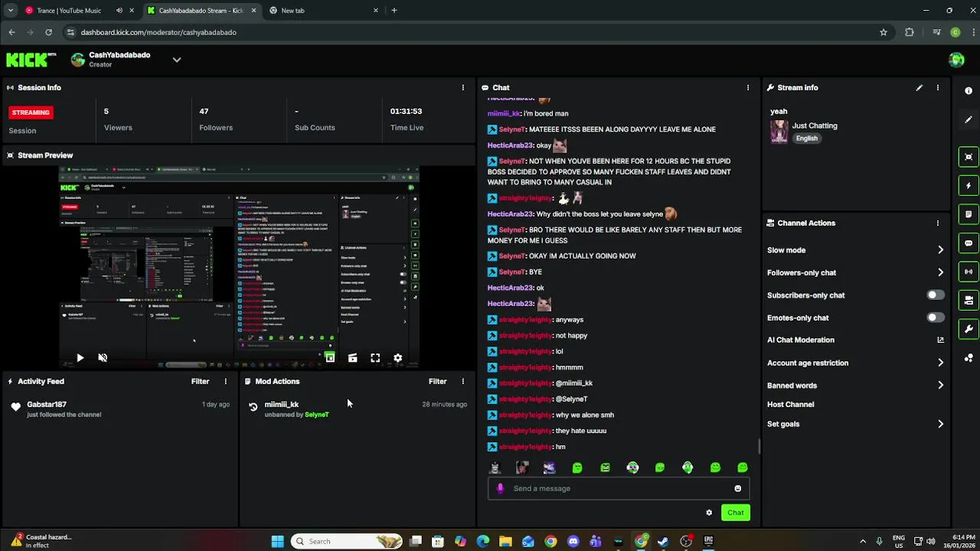Open the Windows Start menu
The height and width of the screenshot is (551, 980).
278,541
